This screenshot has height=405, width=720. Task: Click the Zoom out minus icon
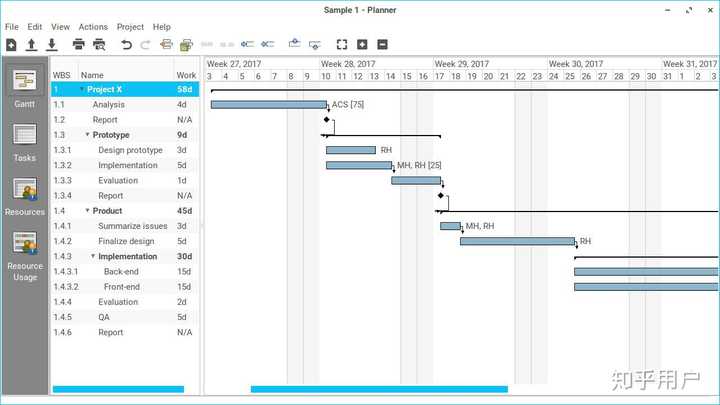tap(382, 45)
